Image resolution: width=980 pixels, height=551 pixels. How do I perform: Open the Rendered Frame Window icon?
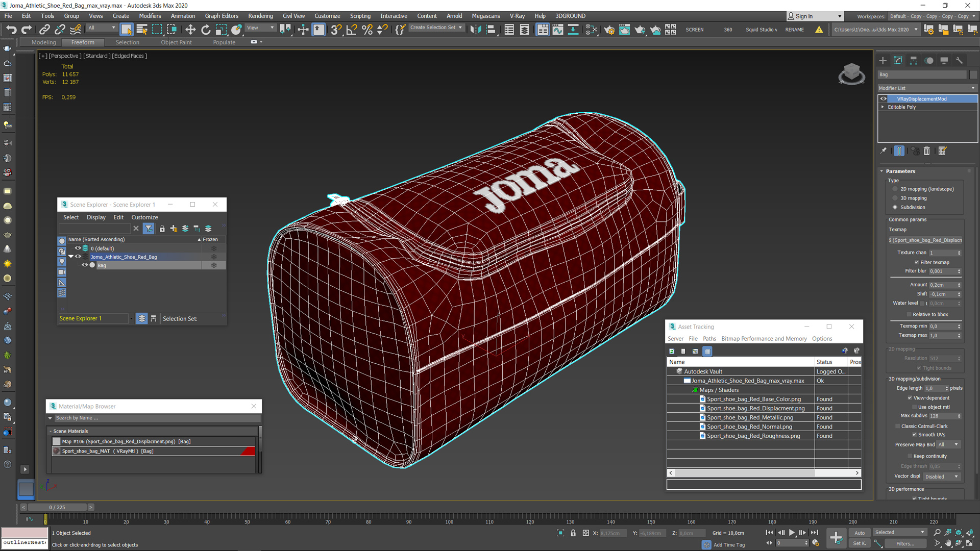pos(624,30)
